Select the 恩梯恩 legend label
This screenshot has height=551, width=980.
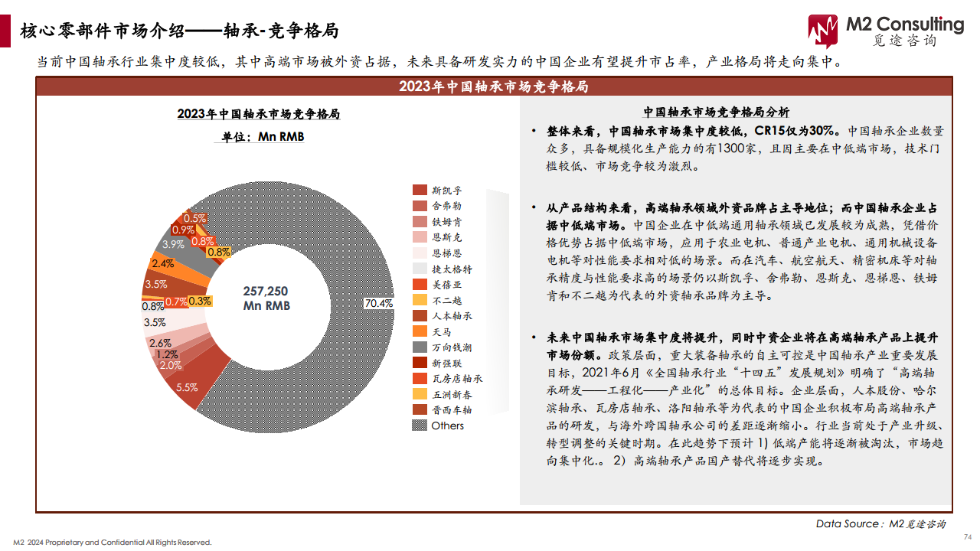(x=446, y=253)
